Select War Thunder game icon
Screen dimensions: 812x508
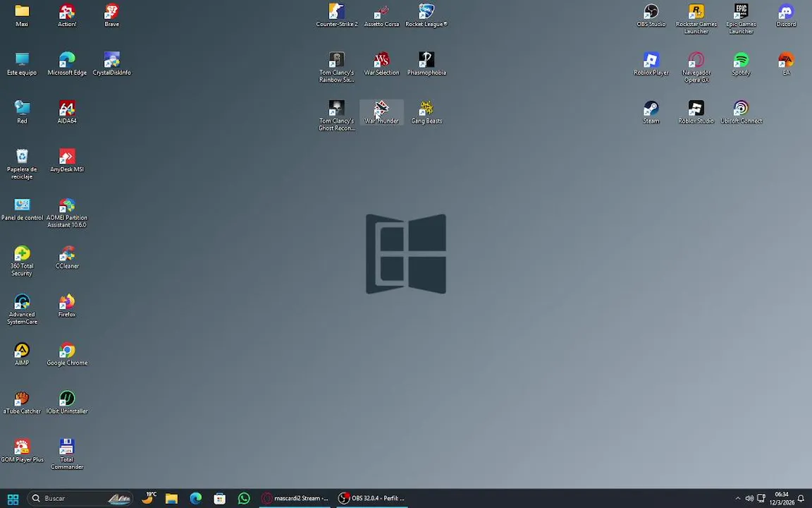click(x=381, y=112)
